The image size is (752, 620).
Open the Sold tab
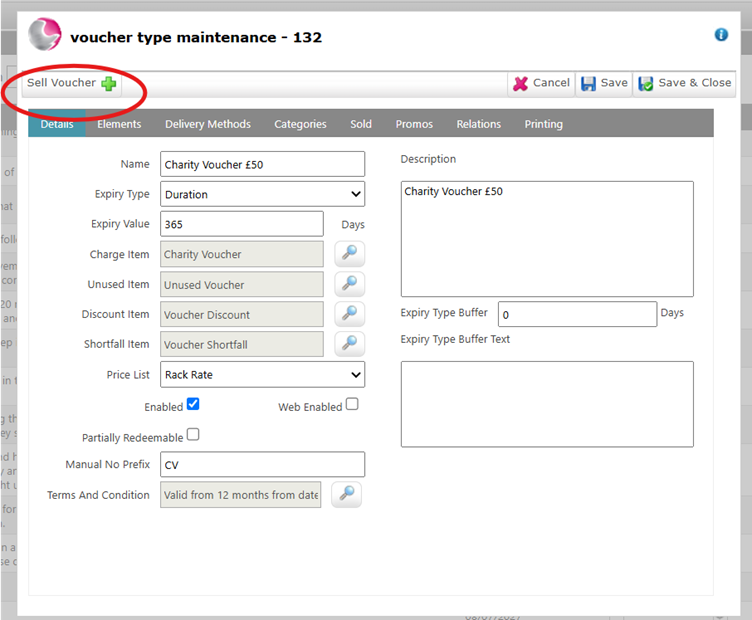pyautogui.click(x=361, y=124)
